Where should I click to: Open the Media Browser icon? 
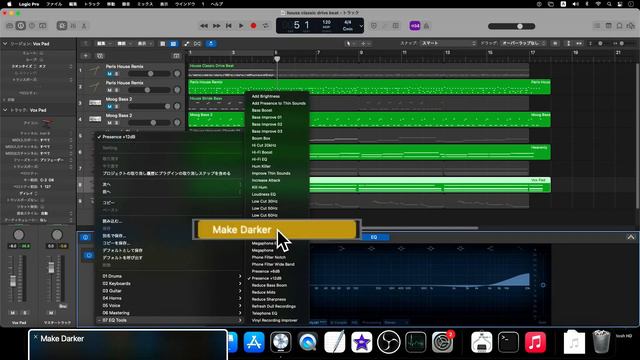click(631, 26)
